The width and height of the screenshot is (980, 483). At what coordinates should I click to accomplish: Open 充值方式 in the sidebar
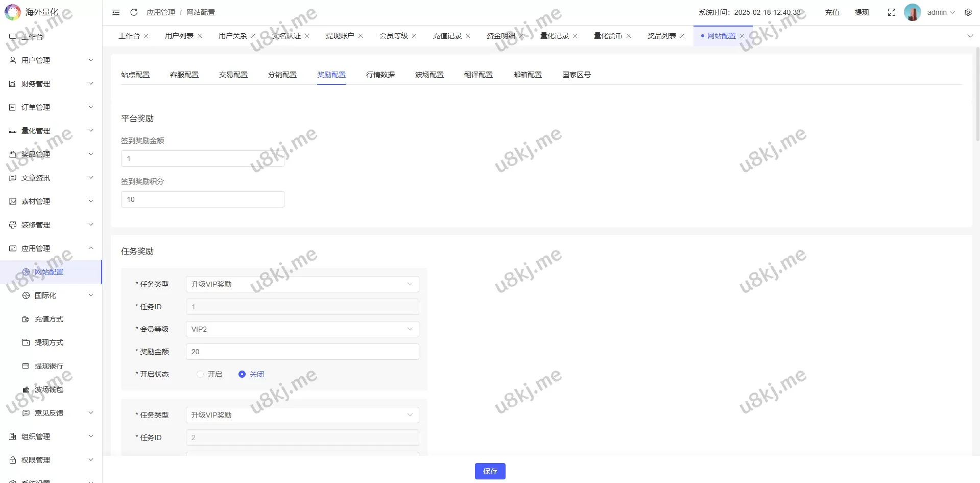[x=49, y=319]
